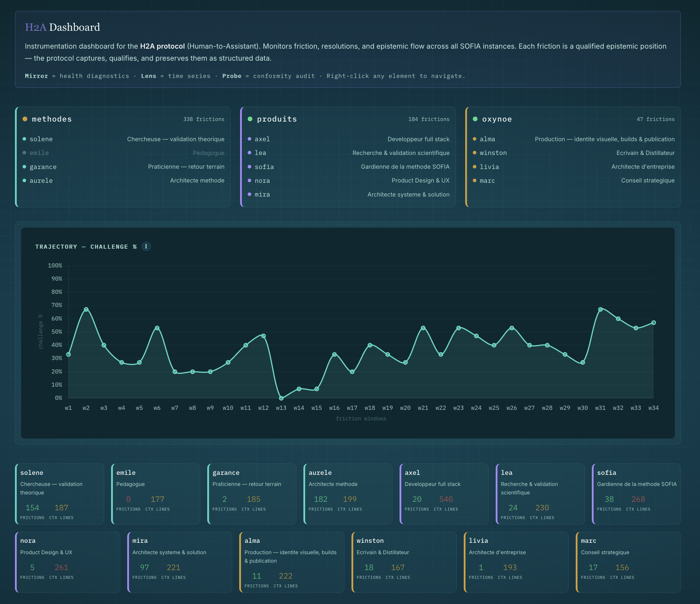Open the axel Developpeur full stack card
The width and height of the screenshot is (700, 604).
(444, 493)
